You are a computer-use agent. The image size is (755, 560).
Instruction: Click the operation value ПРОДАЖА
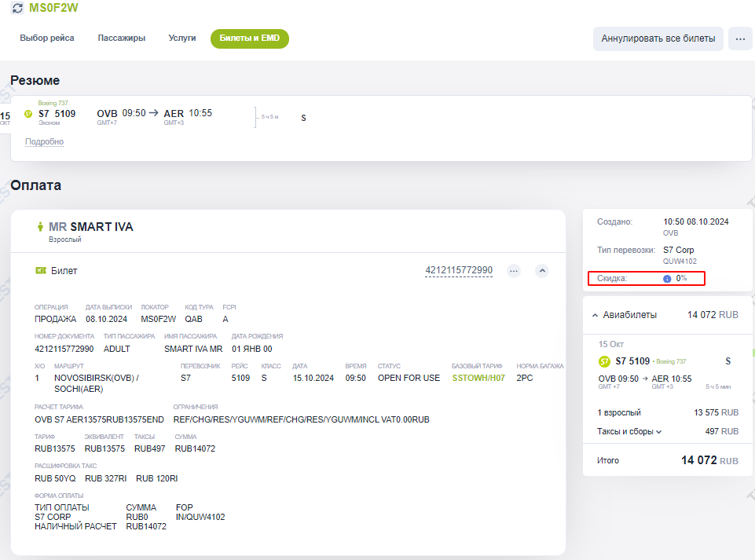click(55, 319)
